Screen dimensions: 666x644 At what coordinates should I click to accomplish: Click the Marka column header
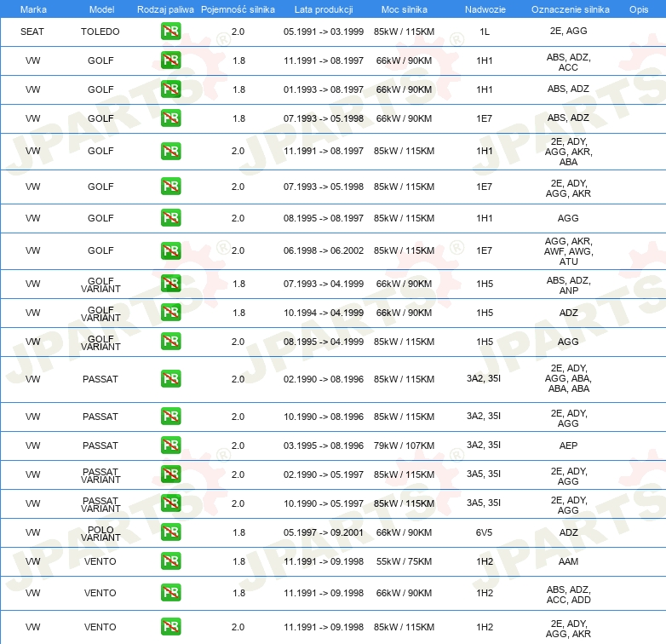click(33, 9)
